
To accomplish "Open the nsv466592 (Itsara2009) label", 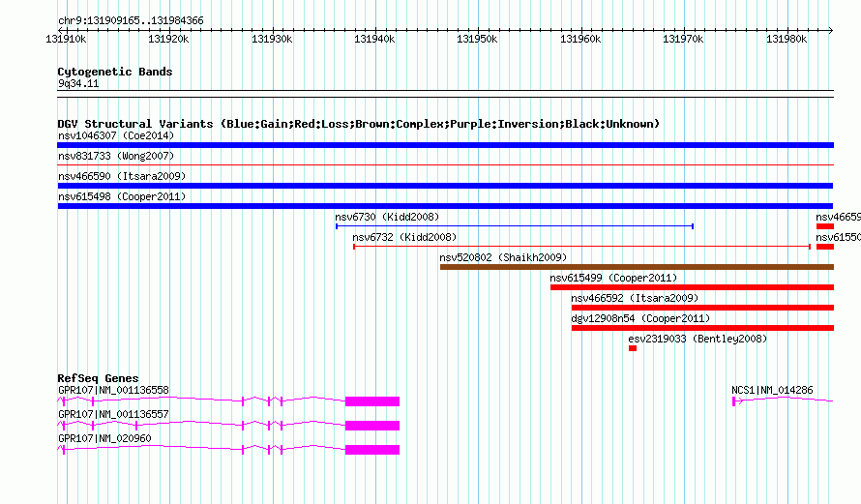I will (x=635, y=298).
